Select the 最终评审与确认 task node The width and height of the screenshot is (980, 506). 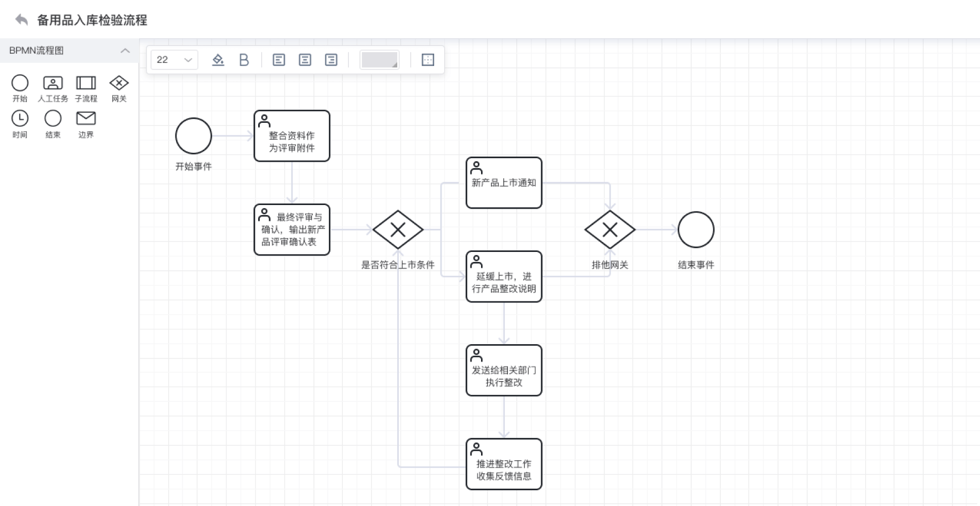pos(292,230)
